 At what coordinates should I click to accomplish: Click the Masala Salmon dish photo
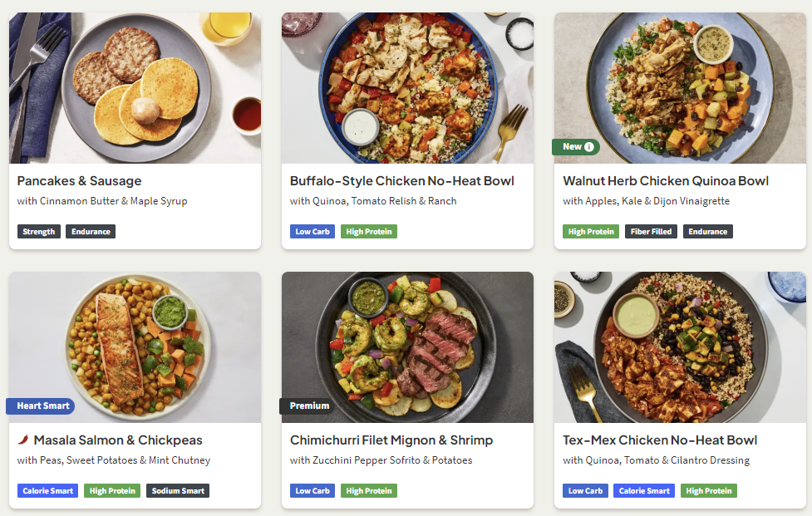[x=135, y=347]
